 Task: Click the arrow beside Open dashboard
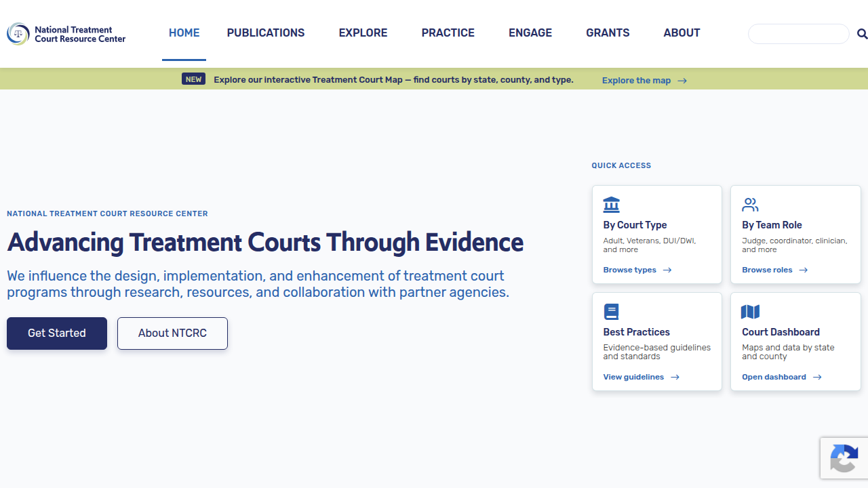817,377
